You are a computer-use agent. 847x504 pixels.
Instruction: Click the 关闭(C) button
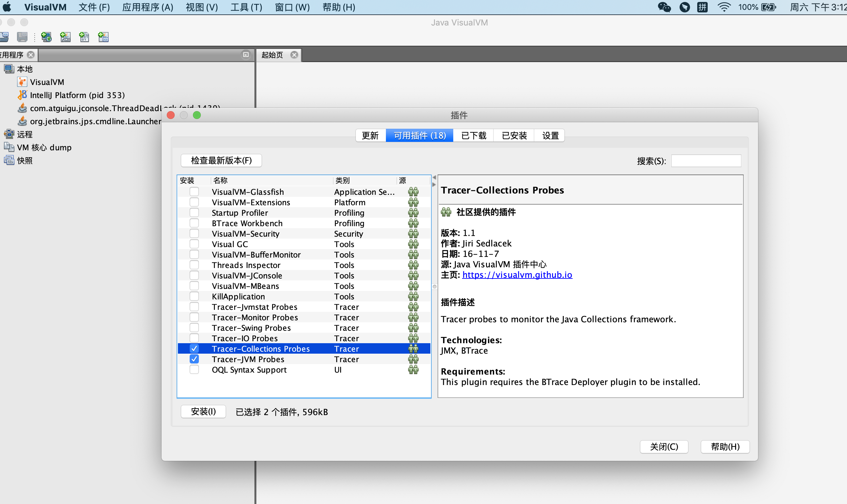pos(664,446)
